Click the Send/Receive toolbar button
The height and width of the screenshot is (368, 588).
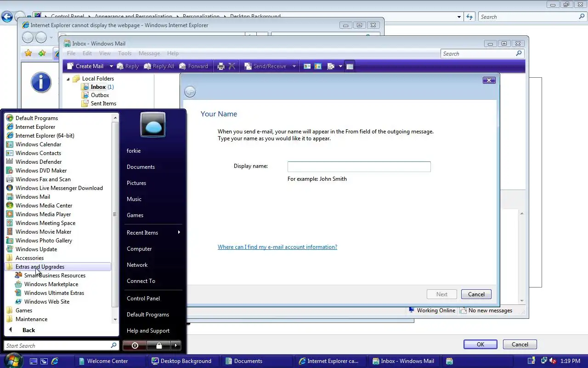point(265,66)
